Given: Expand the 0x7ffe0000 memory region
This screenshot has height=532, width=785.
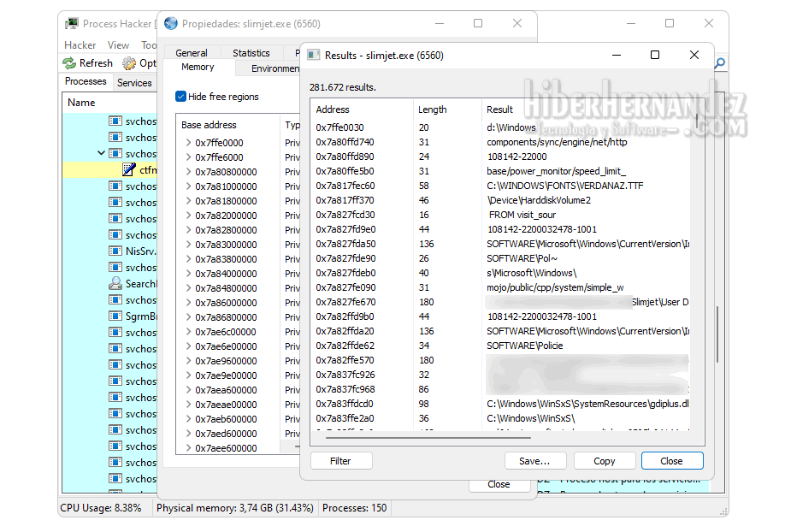Looking at the screenshot, I should click(x=188, y=143).
